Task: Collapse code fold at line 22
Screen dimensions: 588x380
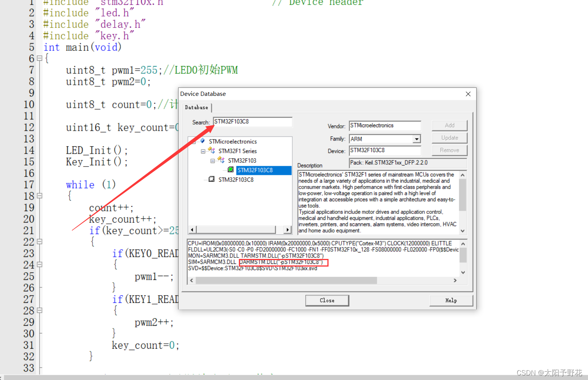Action: coord(39,242)
